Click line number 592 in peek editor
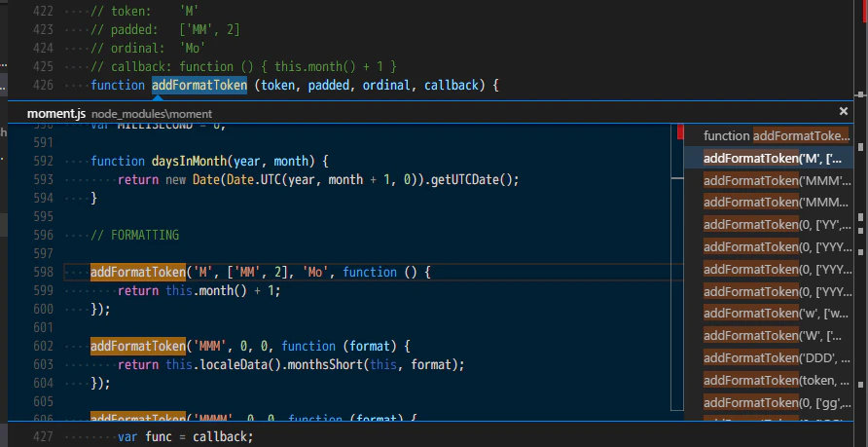 coord(43,162)
